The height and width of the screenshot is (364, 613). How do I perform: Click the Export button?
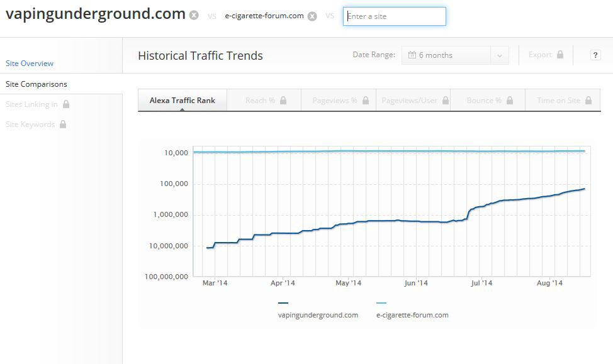tap(540, 55)
